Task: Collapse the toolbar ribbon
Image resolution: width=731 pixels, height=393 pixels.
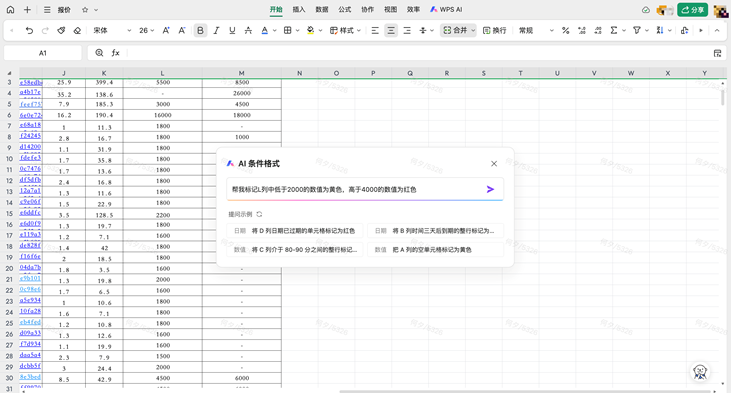Action: (x=717, y=30)
